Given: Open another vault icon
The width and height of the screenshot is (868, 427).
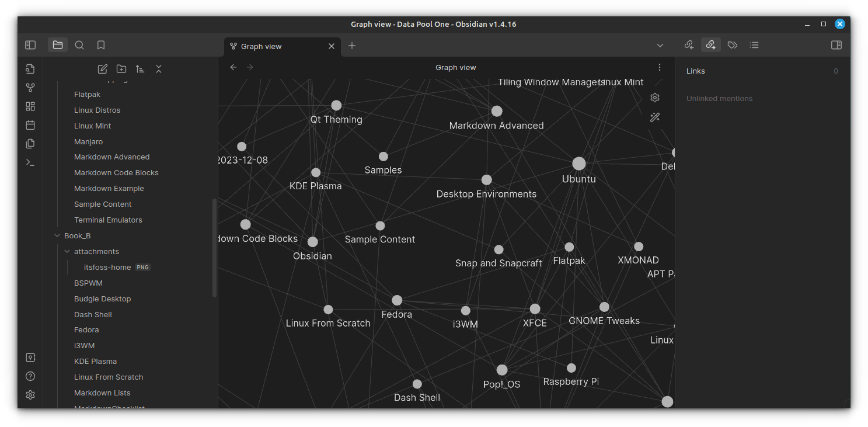Looking at the screenshot, I should click(x=30, y=357).
